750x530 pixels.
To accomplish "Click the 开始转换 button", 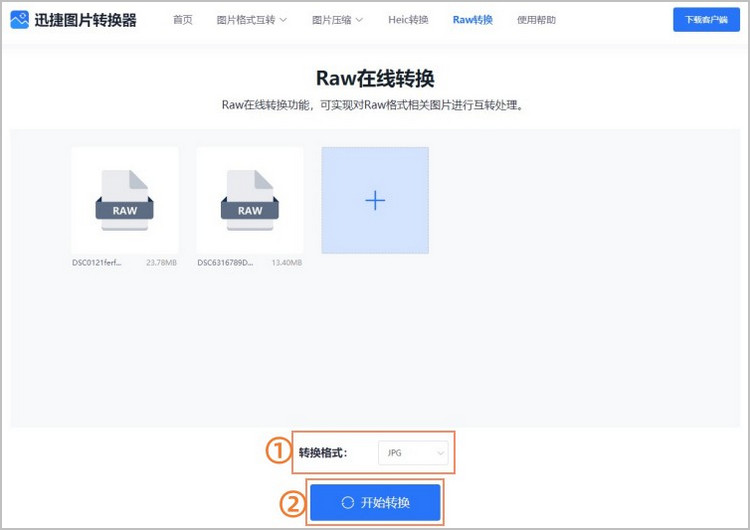I will pos(375,502).
